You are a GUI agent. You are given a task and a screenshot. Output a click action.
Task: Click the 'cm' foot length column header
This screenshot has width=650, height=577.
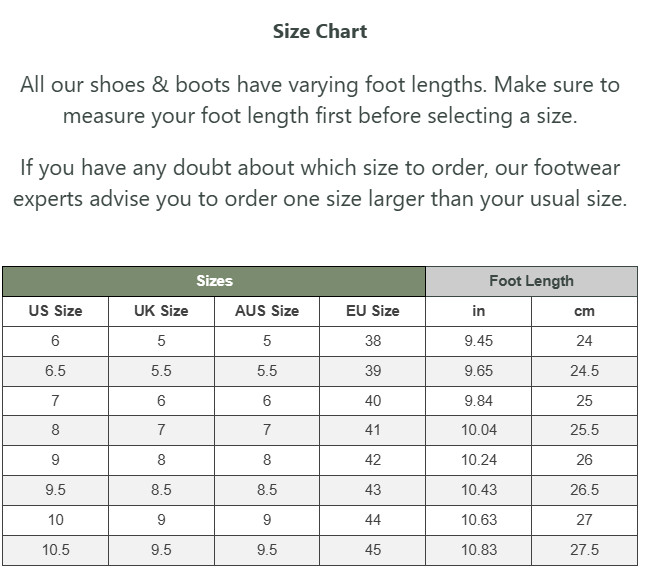[585, 311]
